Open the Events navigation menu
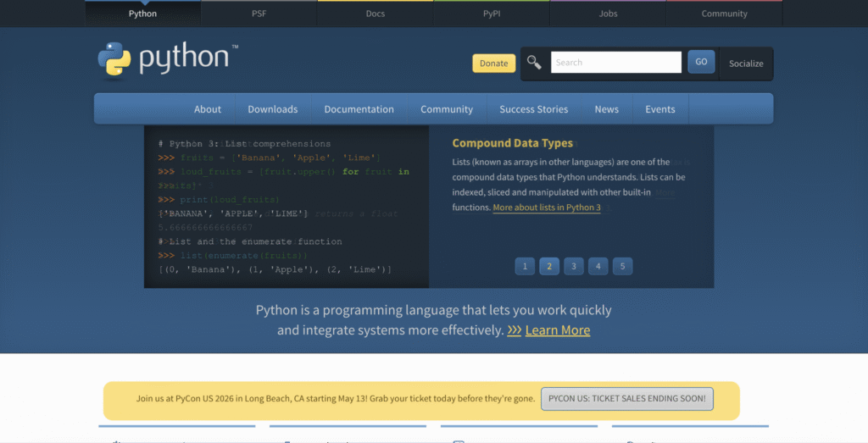The width and height of the screenshot is (868, 443). (659, 109)
